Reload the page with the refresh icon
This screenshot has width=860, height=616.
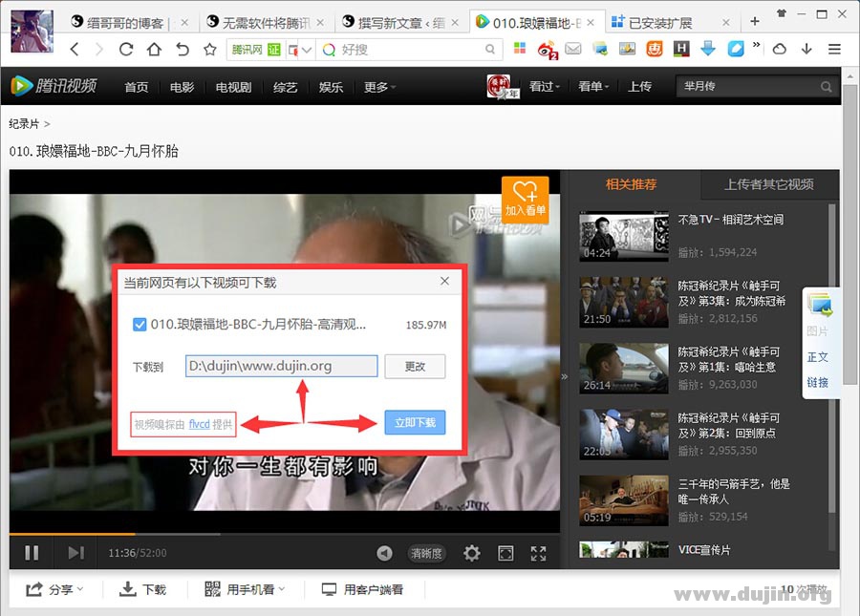pyautogui.click(x=126, y=50)
